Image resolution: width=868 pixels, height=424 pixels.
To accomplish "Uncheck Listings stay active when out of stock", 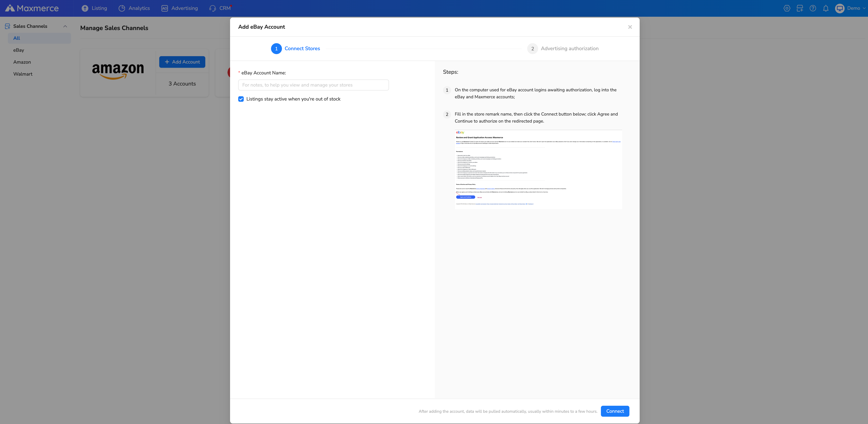I will 241,99.
